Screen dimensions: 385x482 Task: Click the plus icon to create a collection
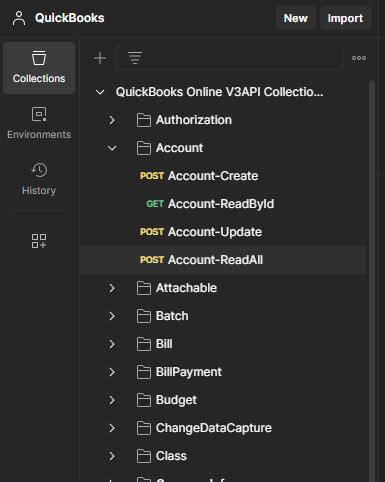point(100,58)
